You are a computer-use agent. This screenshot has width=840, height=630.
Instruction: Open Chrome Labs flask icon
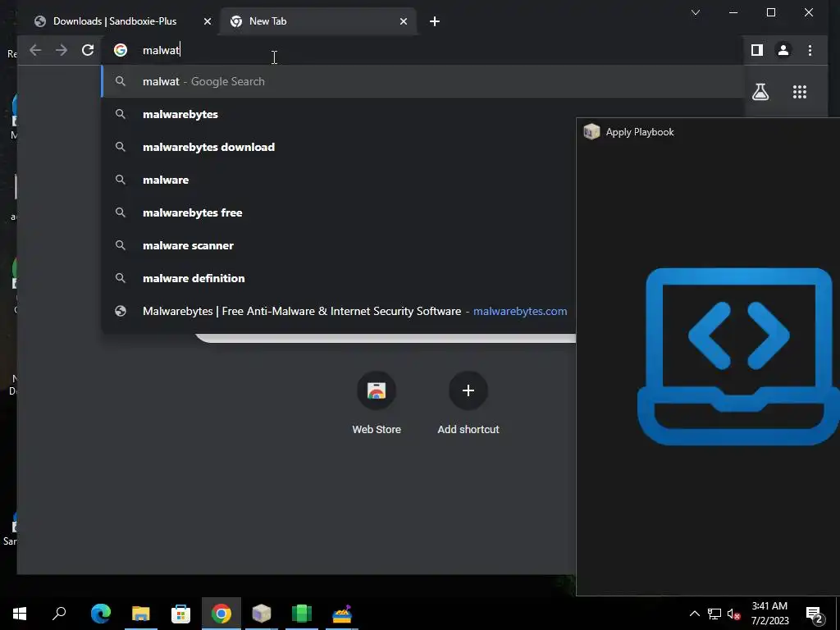click(x=760, y=92)
